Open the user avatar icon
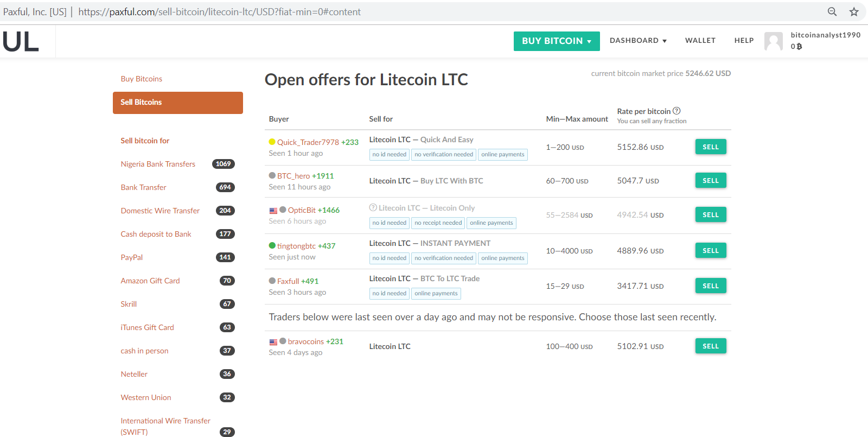 pyautogui.click(x=774, y=41)
